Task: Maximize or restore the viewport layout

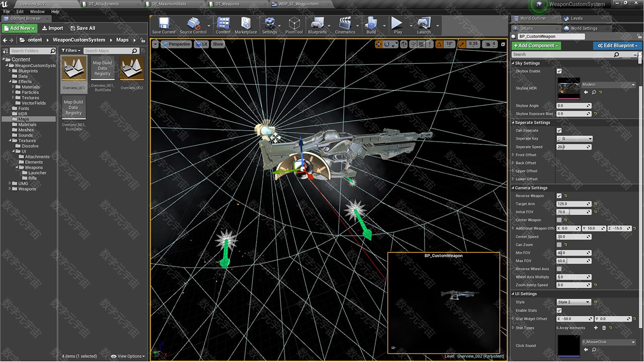Action: point(503,44)
